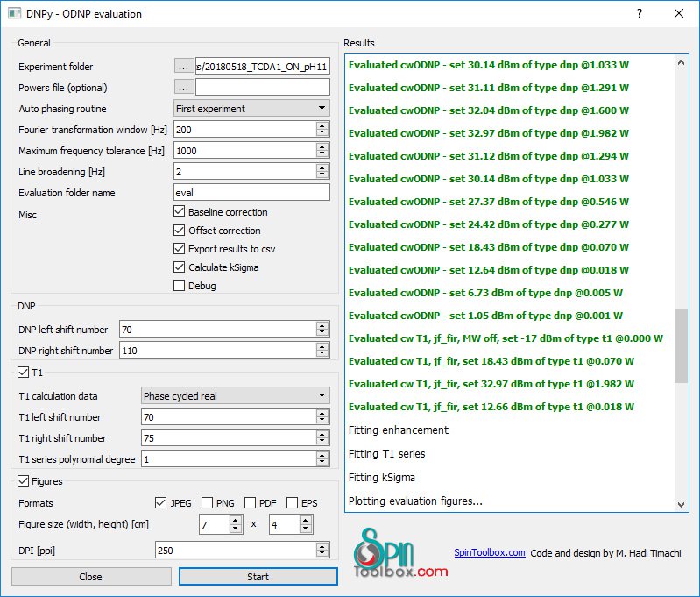This screenshot has width=700, height=597.
Task: Increase the Line broadening value with up arrow
Action: (x=322, y=167)
